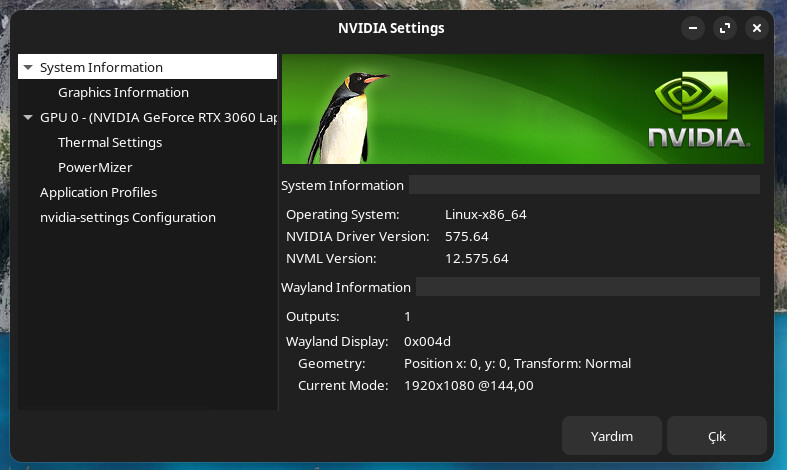
Task: Click the NVIDIA eye logo
Action: [692, 95]
